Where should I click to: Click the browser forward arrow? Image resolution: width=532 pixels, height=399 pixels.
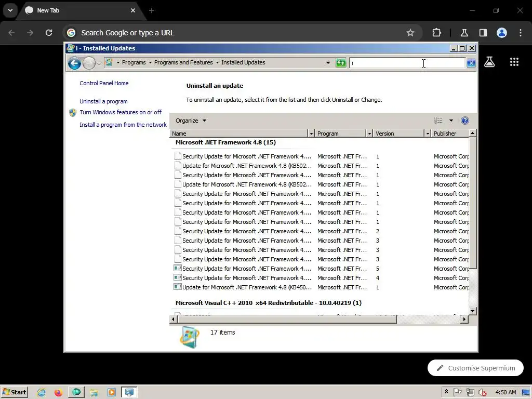pos(30,33)
